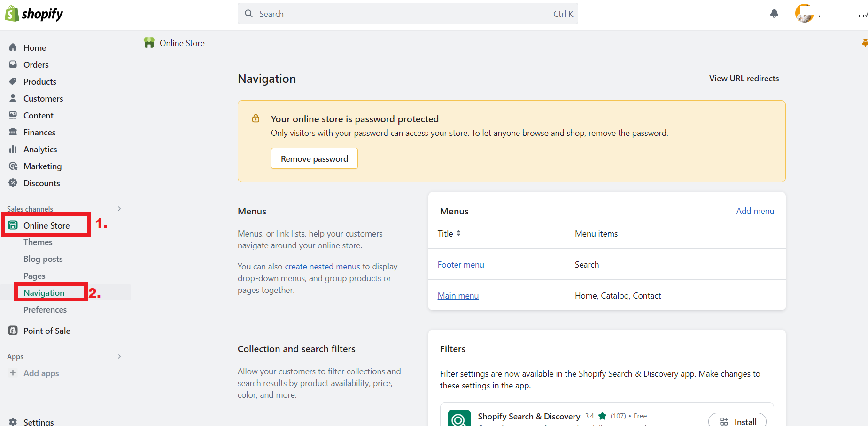Click the star rating icon
Image resolution: width=868 pixels, height=426 pixels.
coord(602,416)
